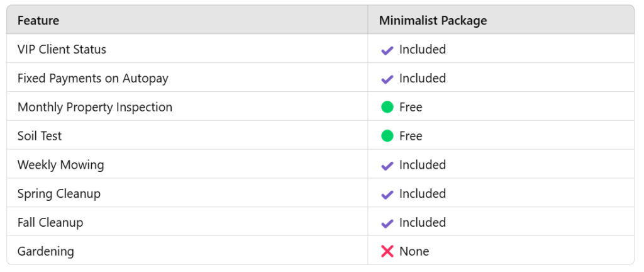Click Free text in Soil Test row
644x272 pixels.
click(411, 136)
